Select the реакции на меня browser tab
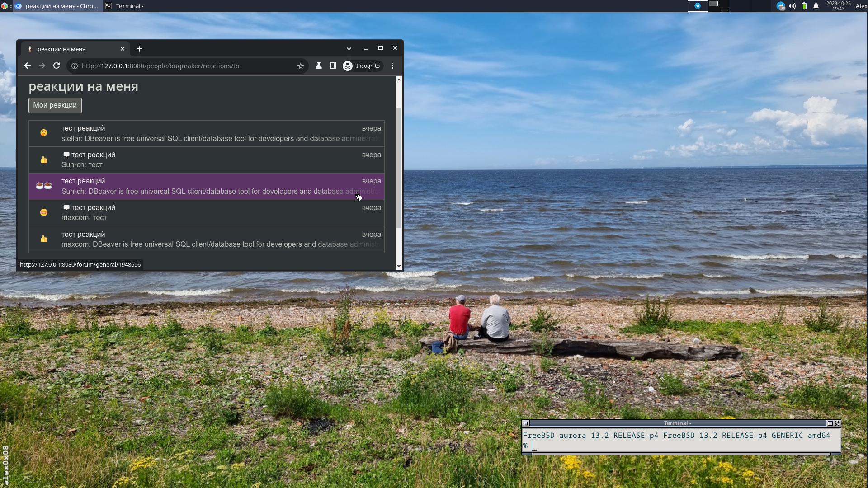 68,49
